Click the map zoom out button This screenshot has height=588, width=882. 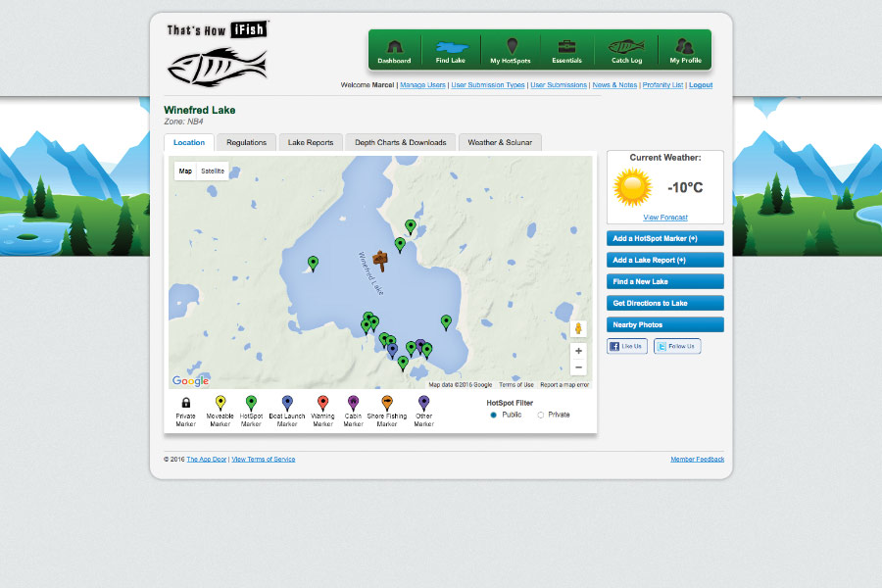578,367
